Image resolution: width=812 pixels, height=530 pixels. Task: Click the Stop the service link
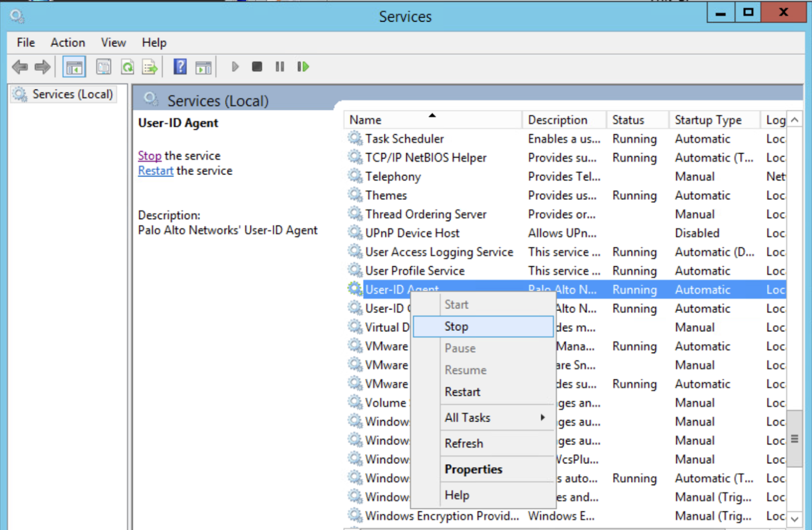coord(149,155)
